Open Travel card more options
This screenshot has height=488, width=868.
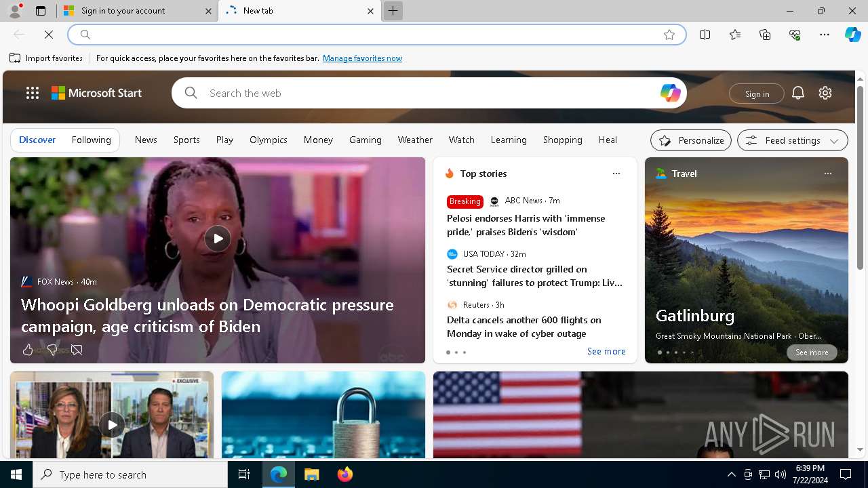(x=827, y=174)
